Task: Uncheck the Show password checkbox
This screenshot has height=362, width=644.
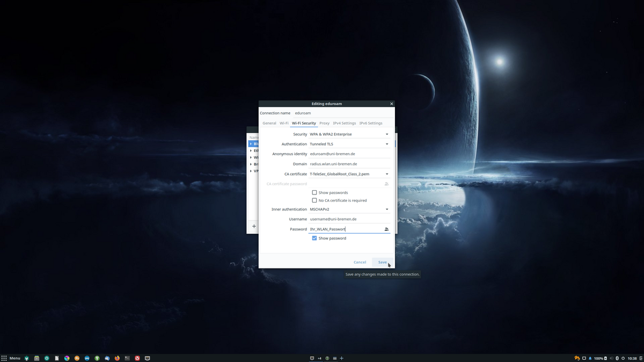Action: 314,238
